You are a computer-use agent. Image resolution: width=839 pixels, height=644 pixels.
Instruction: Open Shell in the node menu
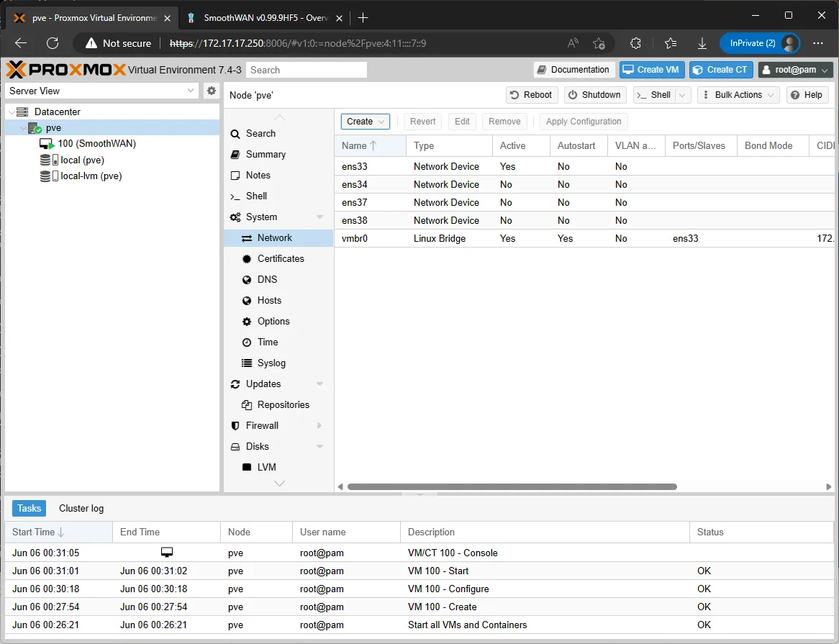coord(278,196)
